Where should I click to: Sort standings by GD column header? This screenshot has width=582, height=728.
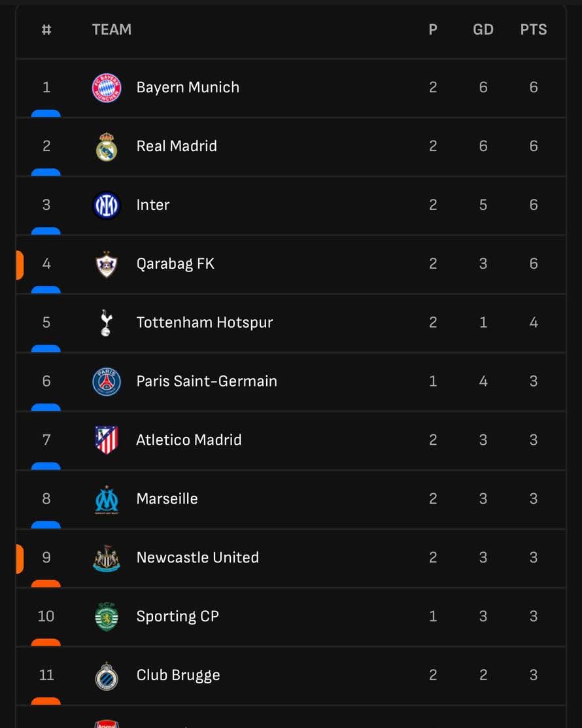[x=483, y=29]
